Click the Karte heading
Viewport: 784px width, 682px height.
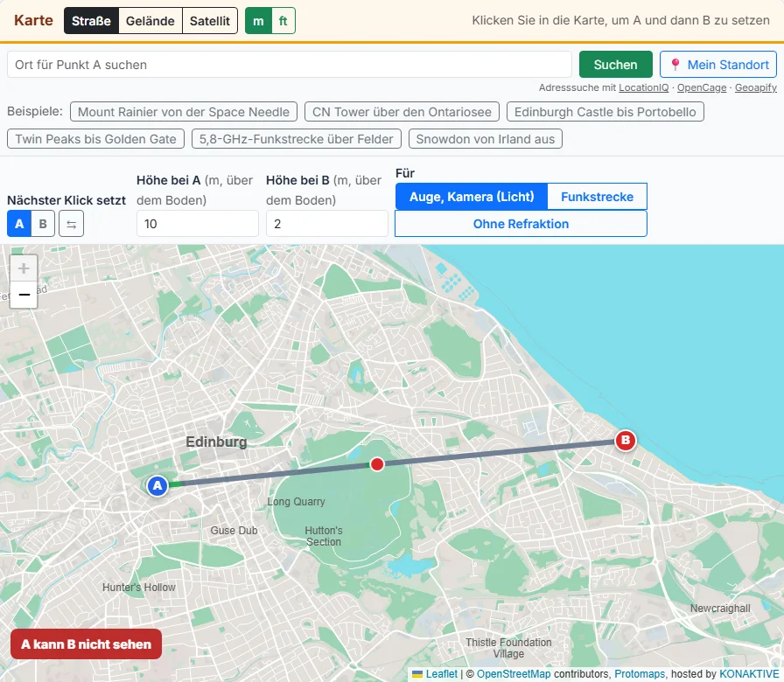(x=33, y=20)
